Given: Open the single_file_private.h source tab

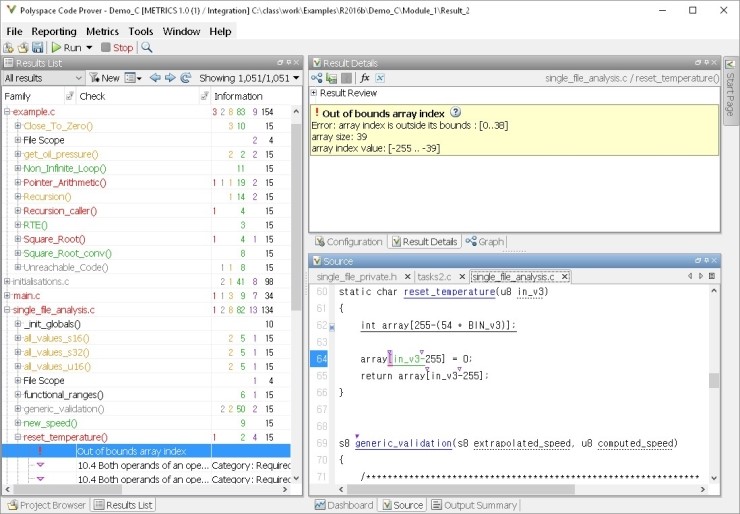Looking at the screenshot, I should click(x=356, y=277).
